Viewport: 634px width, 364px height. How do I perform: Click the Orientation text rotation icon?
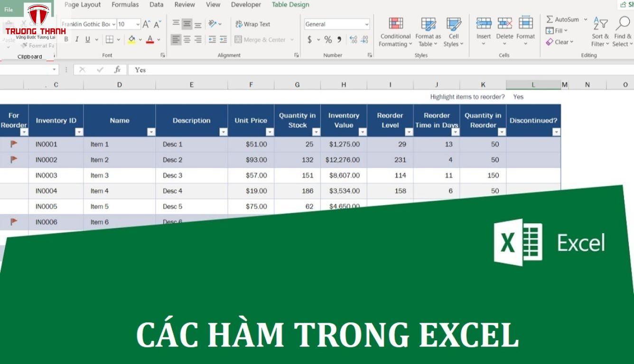213,24
